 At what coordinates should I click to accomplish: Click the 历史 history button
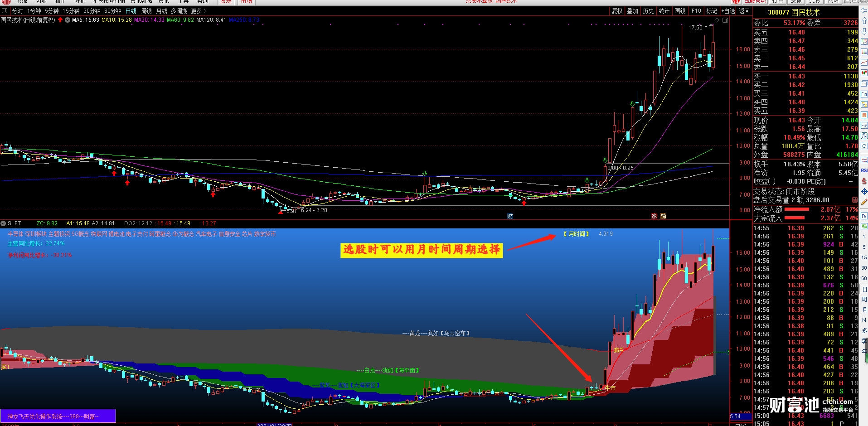(x=648, y=11)
